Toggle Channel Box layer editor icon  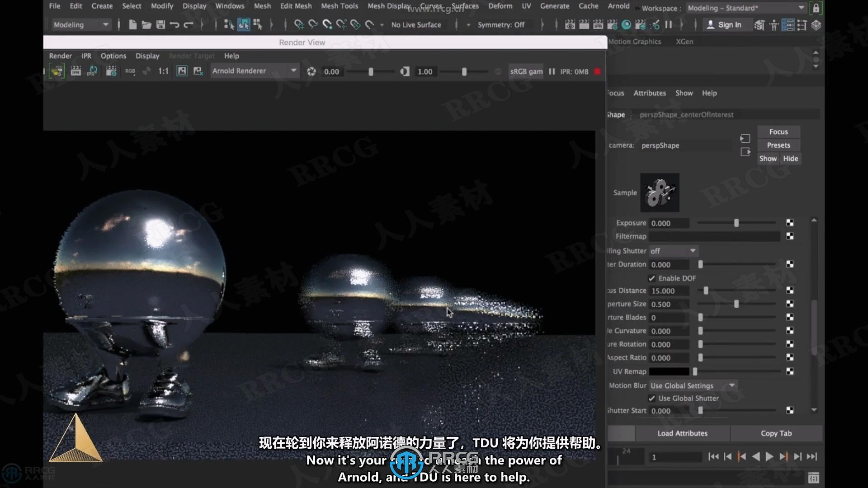pyautogui.click(x=816, y=25)
